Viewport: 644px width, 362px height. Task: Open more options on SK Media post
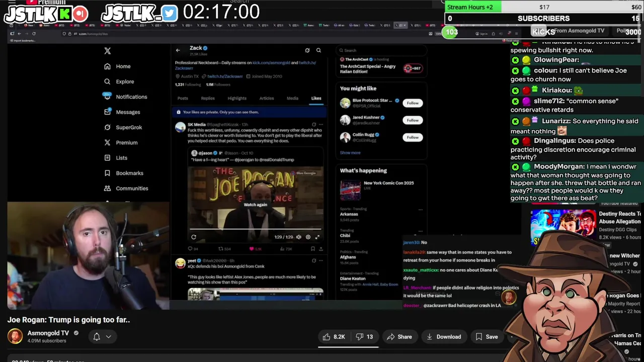pos(321,124)
